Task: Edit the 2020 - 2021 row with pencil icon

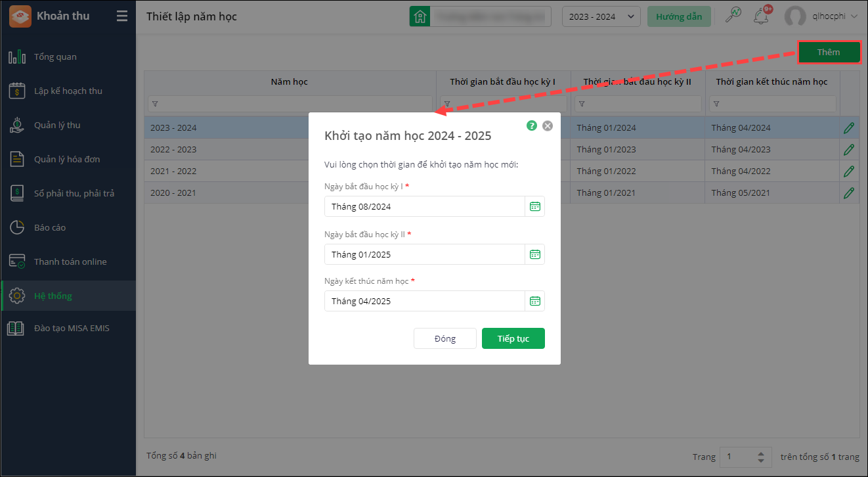Action: click(x=849, y=193)
